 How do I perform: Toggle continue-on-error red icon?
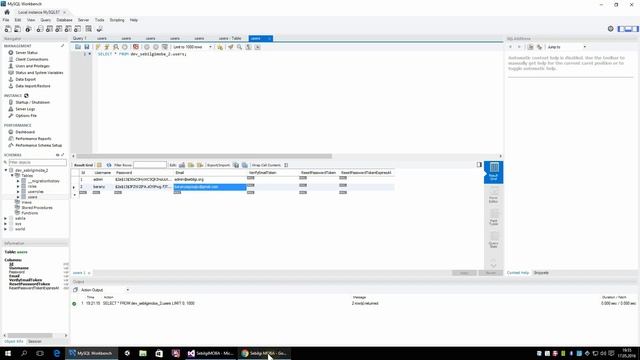[136, 47]
